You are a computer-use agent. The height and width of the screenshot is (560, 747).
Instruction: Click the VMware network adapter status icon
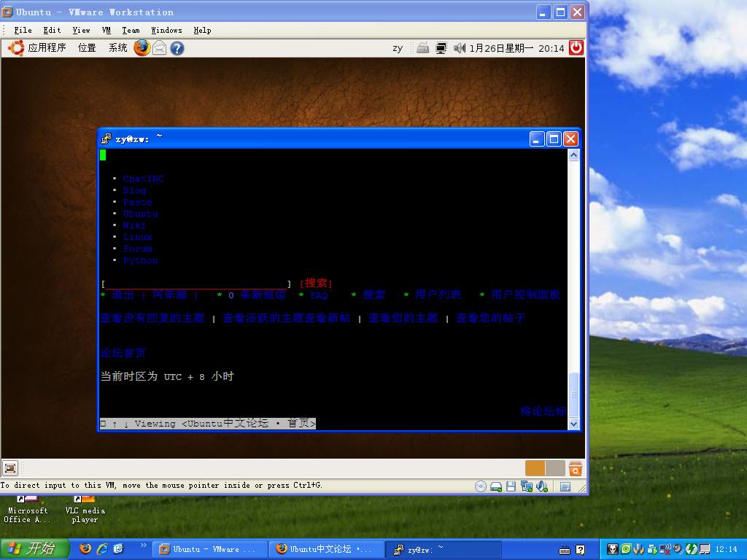[x=527, y=486]
